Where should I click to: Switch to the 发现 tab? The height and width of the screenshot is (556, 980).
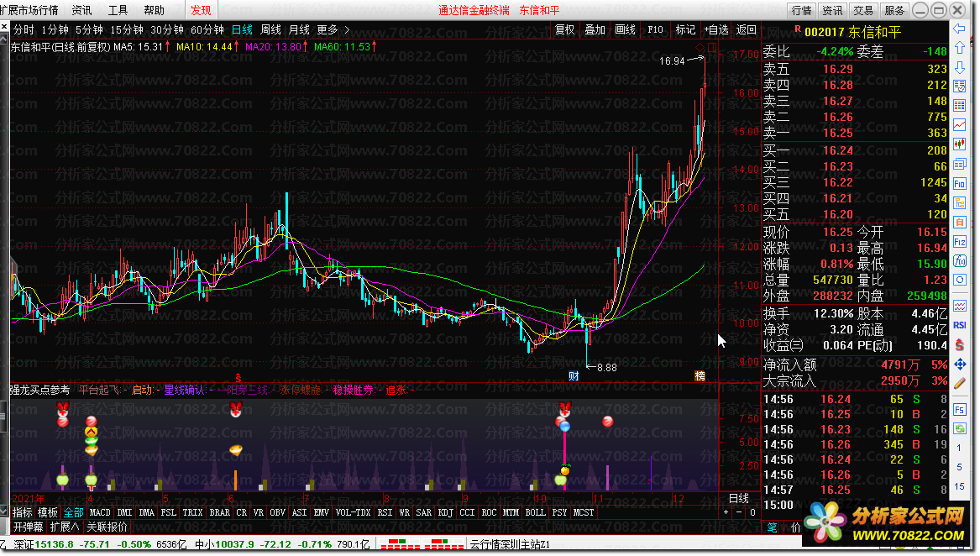(201, 10)
